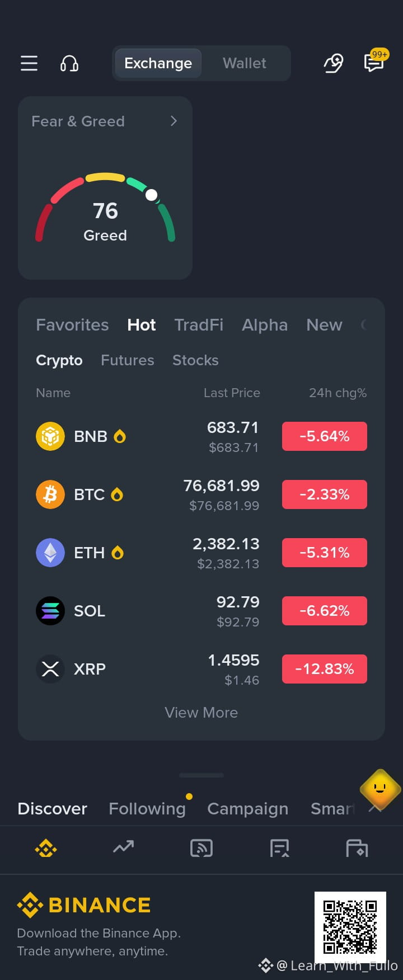403x980 pixels.
Task: Switch to Wallet mode toggle
Action: (245, 63)
